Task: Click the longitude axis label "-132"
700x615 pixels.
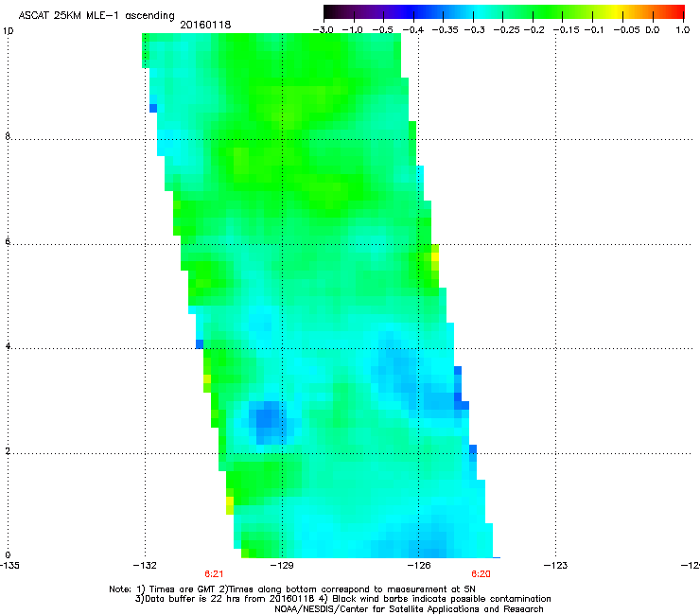Action: (145, 566)
